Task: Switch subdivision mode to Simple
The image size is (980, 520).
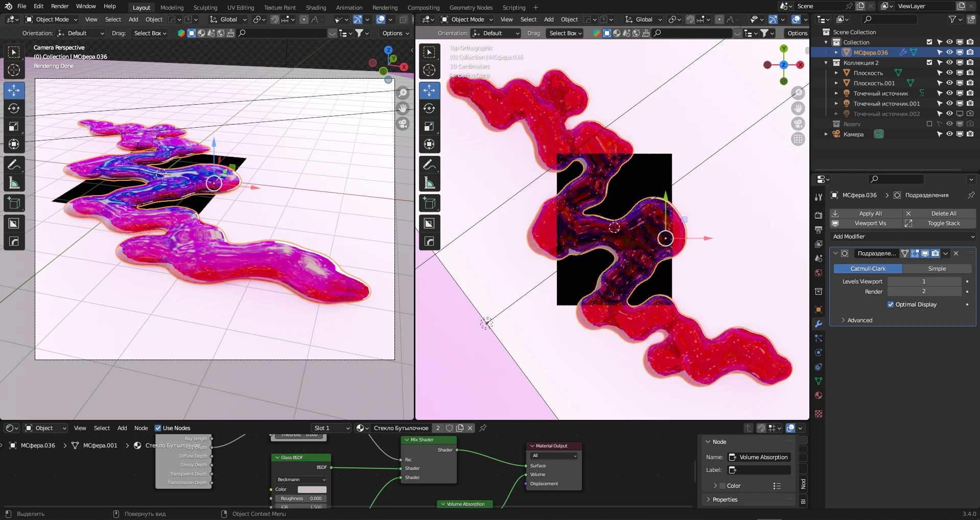Action: (x=937, y=268)
